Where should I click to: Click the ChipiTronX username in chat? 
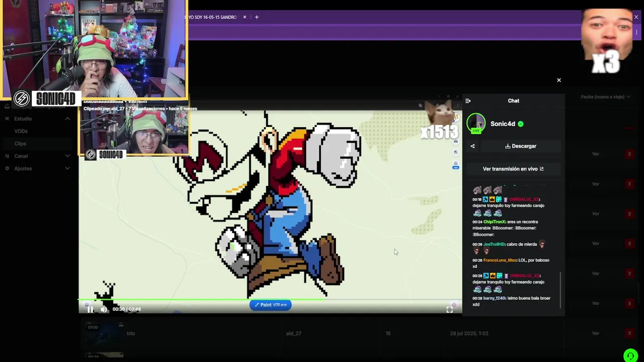(x=494, y=222)
